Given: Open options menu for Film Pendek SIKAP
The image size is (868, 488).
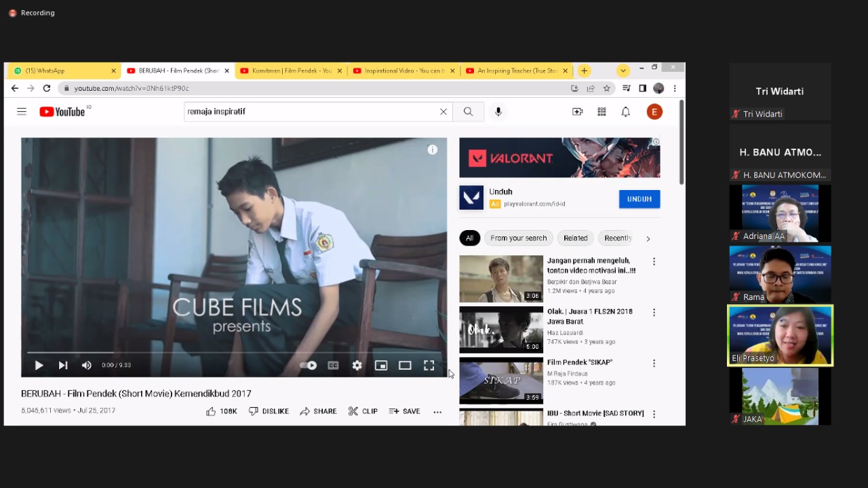Looking at the screenshot, I should coord(654,363).
